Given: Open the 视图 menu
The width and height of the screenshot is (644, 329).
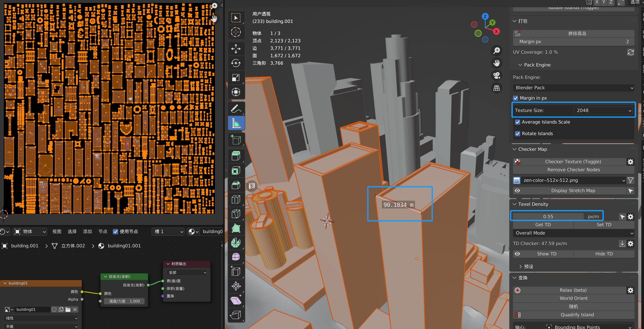Looking at the screenshot, I should click(57, 232).
